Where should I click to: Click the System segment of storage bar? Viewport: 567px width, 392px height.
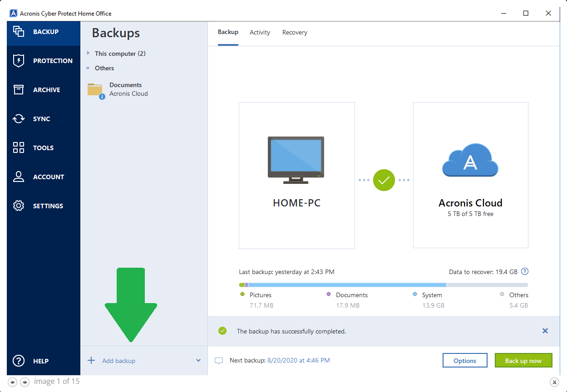(347, 285)
